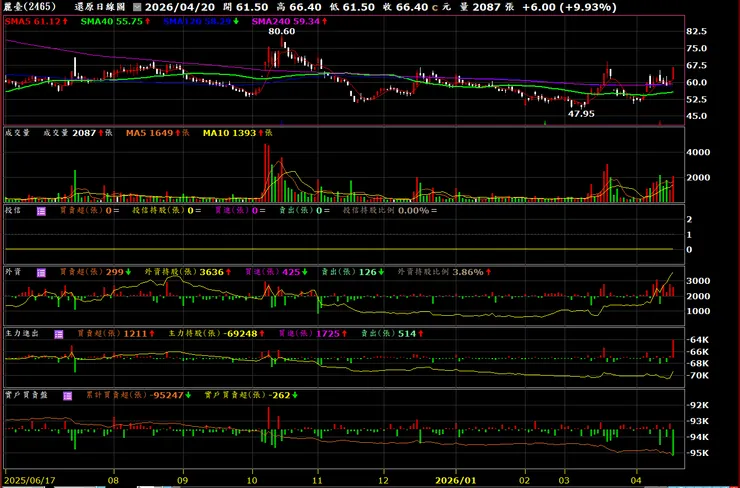Open the purple list icon beside 外資

[41, 272]
